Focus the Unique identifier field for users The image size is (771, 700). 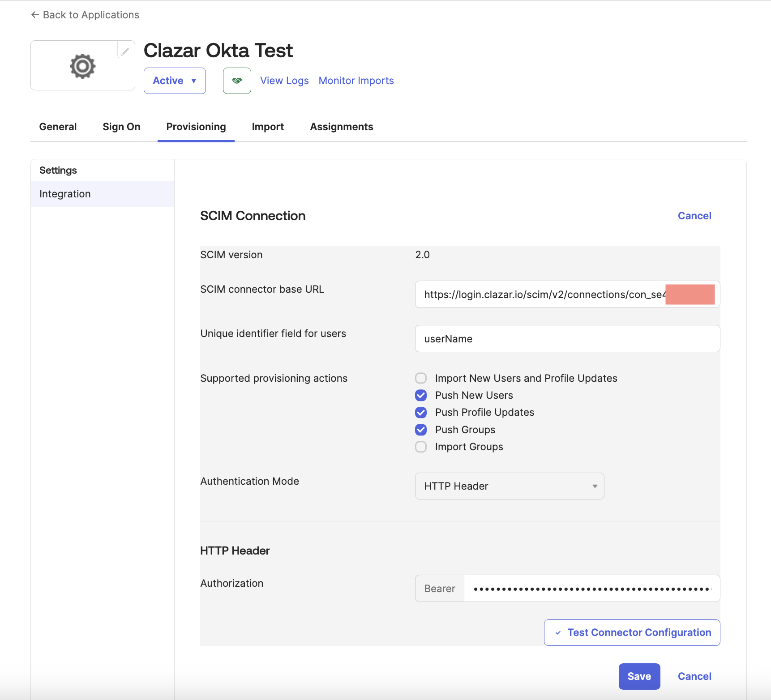[567, 339]
